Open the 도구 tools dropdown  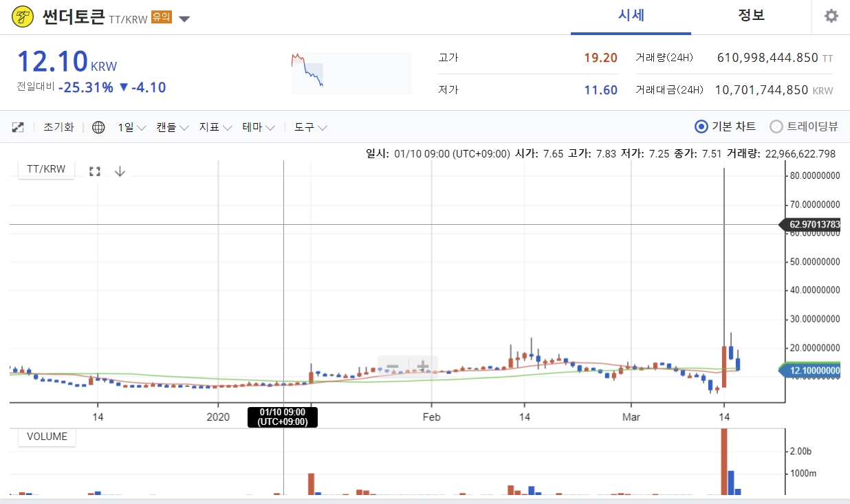(310, 127)
